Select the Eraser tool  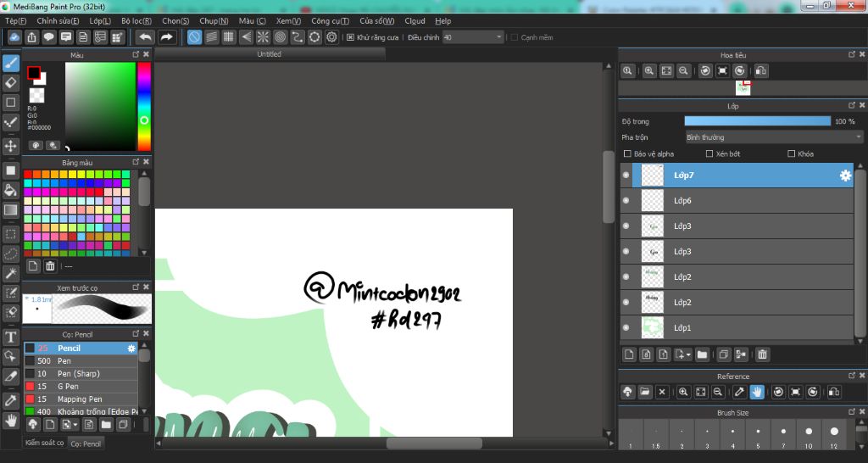pos(10,82)
